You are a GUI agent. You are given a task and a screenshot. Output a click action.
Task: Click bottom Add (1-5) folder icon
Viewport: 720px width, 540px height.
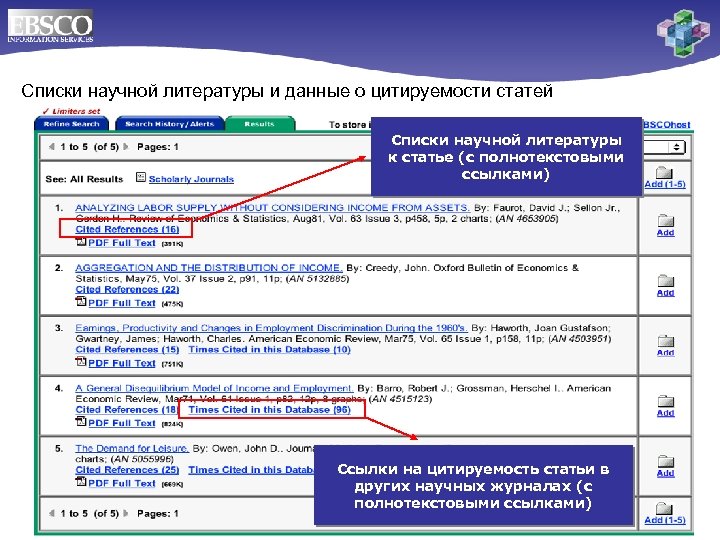(x=664, y=508)
